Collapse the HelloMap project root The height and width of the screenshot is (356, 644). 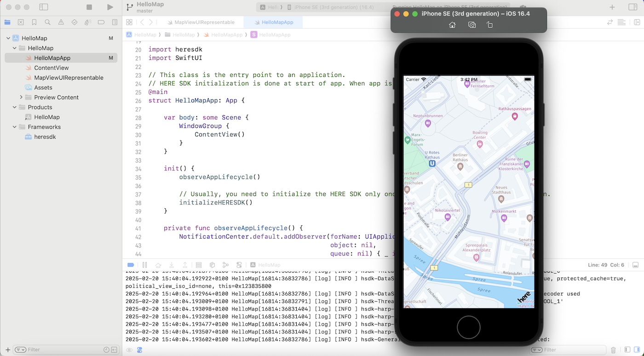tap(8, 38)
